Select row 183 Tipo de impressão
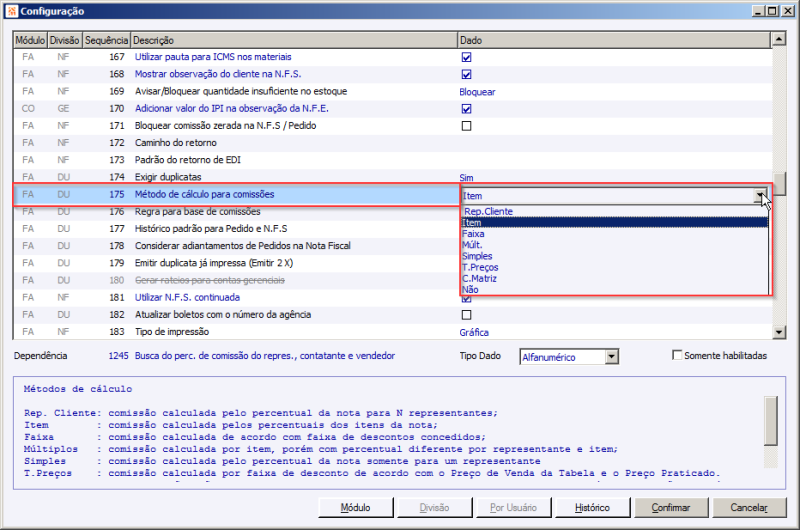 [x=392, y=332]
